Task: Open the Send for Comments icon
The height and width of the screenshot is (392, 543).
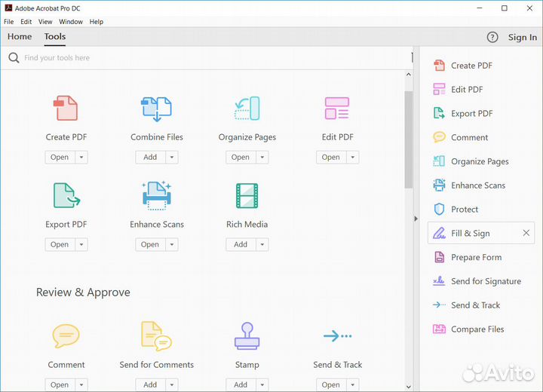Action: pyautogui.click(x=157, y=336)
